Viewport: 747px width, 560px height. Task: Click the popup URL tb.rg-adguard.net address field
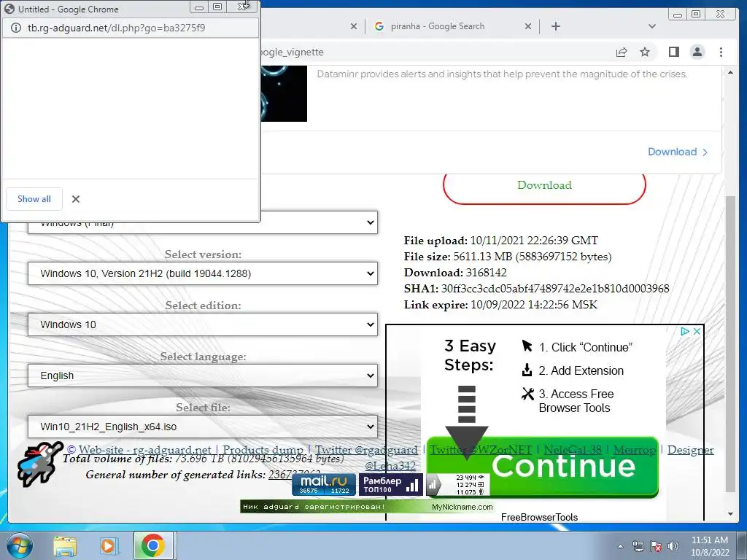point(116,28)
